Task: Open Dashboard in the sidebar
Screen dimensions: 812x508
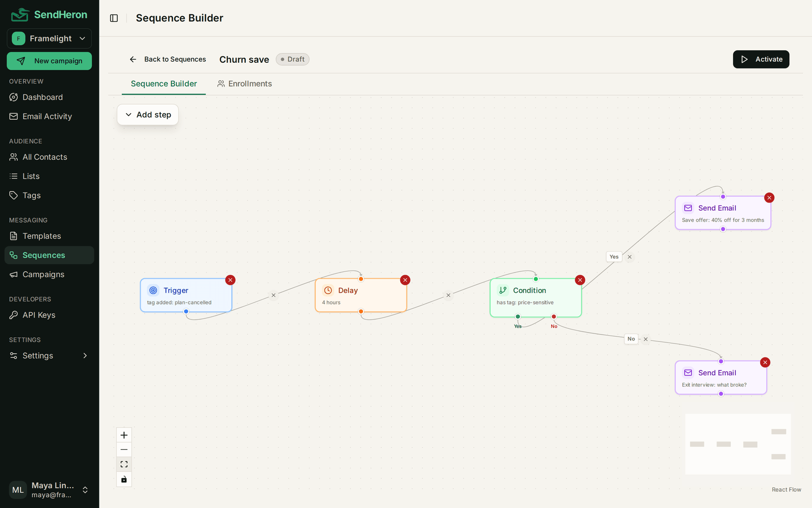Action: (49, 97)
